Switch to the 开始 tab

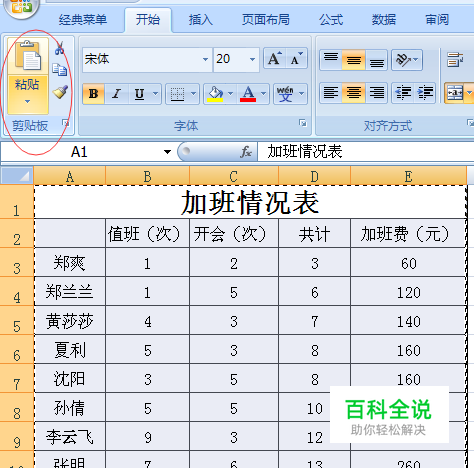(x=148, y=20)
